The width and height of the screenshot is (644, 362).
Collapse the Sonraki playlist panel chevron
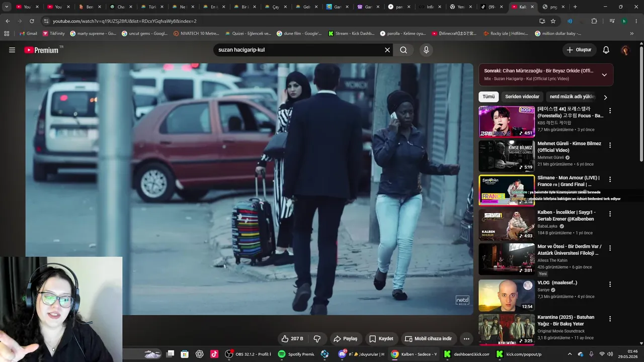(x=604, y=75)
